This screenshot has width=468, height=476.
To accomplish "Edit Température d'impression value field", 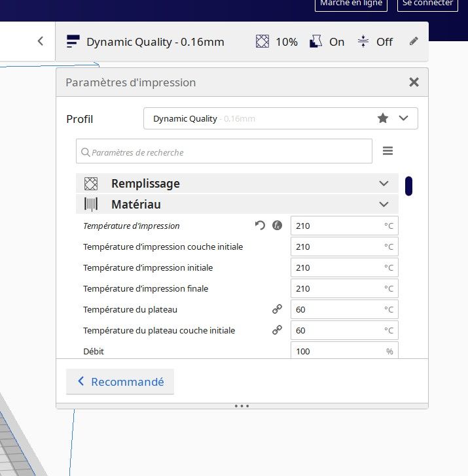I will click(344, 226).
